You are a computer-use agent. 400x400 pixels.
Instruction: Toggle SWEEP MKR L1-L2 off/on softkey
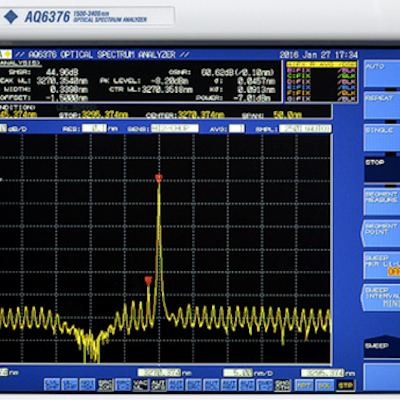[382, 266]
